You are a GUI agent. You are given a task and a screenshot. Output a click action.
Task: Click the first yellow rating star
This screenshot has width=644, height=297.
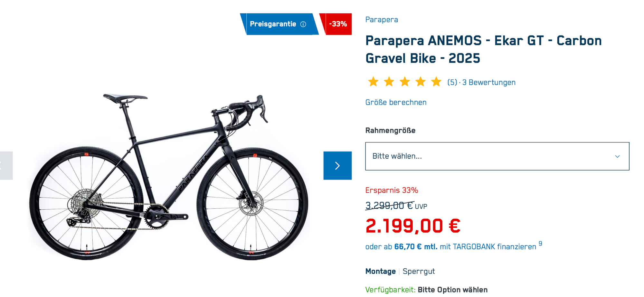point(373,82)
